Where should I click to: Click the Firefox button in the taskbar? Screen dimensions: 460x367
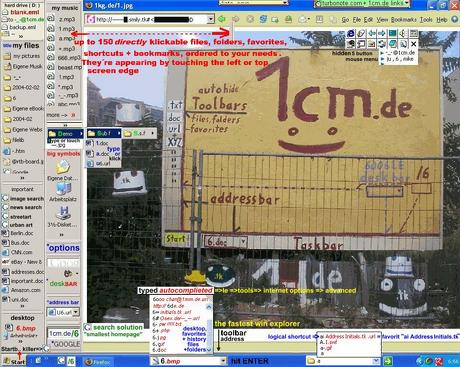pos(98,361)
